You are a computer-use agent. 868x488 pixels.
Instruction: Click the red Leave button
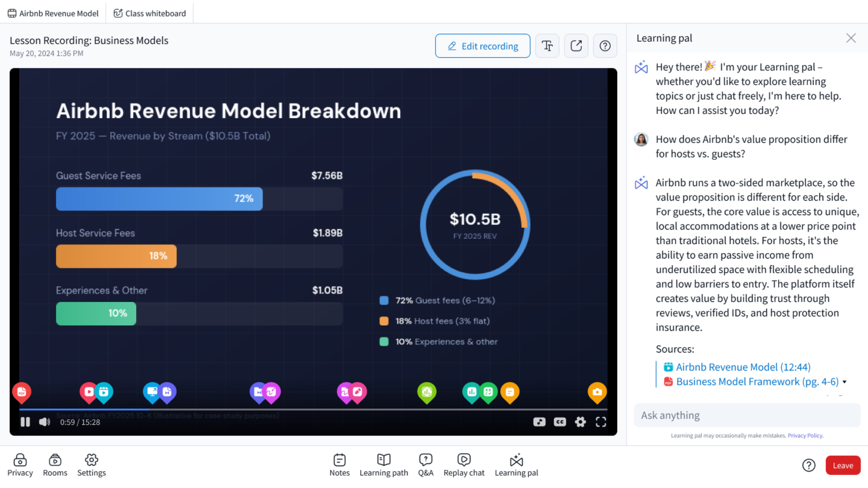[x=843, y=465]
